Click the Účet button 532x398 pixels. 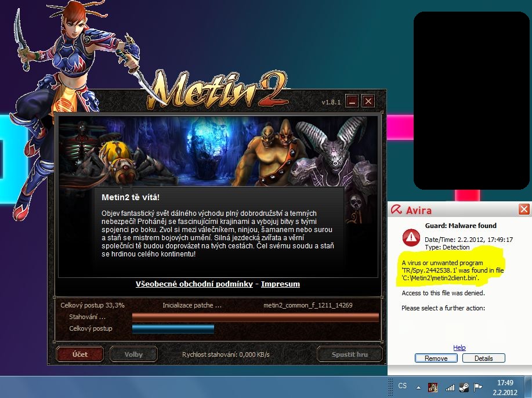point(79,354)
